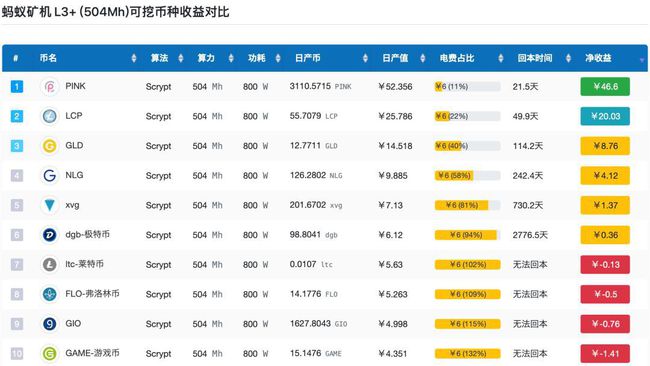Click the GAME 132% electricity cost bar
This screenshot has height=366, width=650.
click(467, 354)
